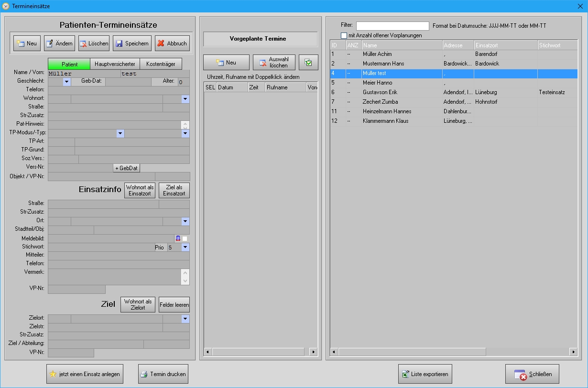Click the Neu button in Patienten-Termineinsätze
Image resolution: width=588 pixels, height=388 pixels.
tap(27, 43)
